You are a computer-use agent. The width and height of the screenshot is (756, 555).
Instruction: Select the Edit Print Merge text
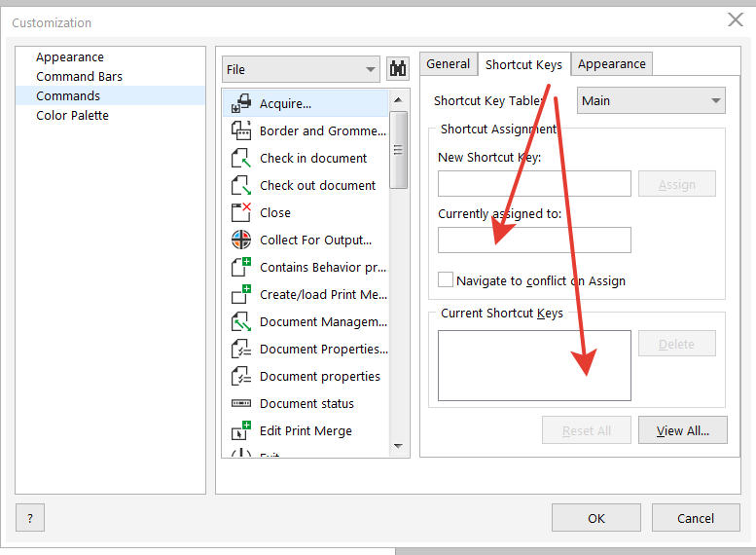coord(306,431)
